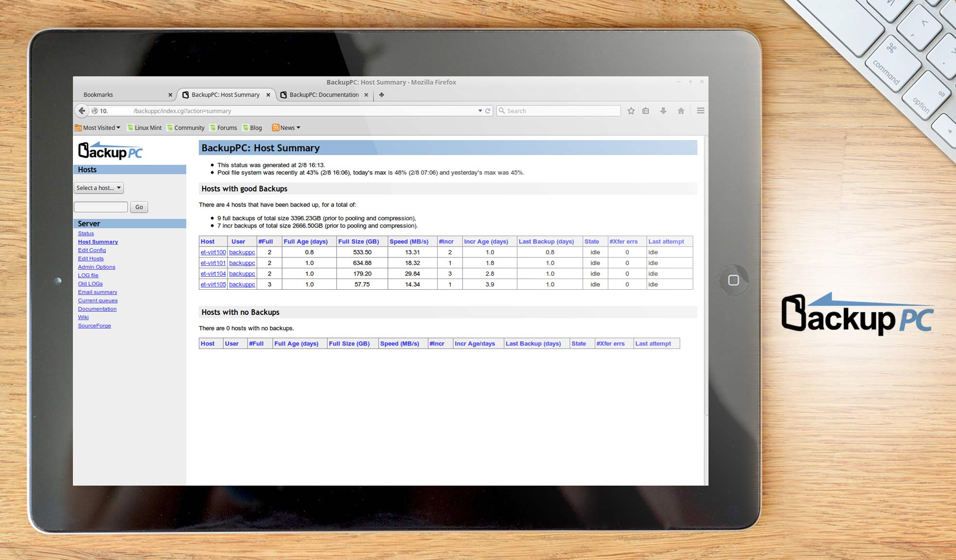Open a new tab with plus icon
956x560 pixels.
coord(382,95)
